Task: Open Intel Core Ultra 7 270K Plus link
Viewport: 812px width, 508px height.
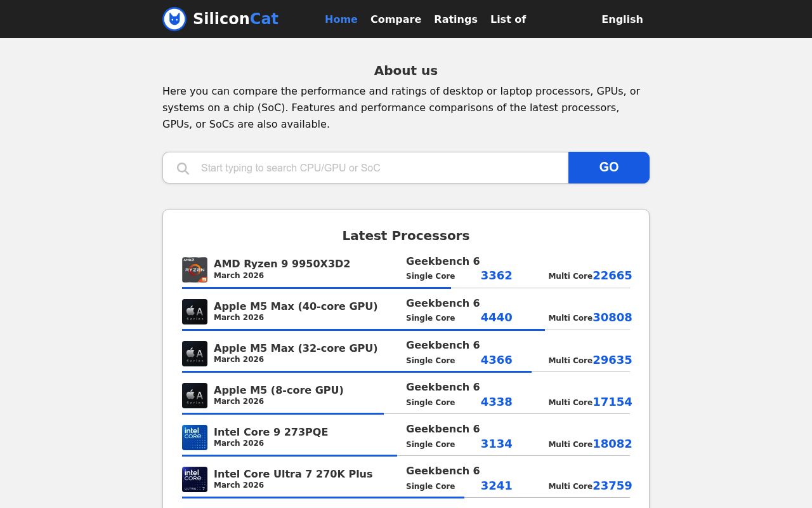Action: pos(293,474)
